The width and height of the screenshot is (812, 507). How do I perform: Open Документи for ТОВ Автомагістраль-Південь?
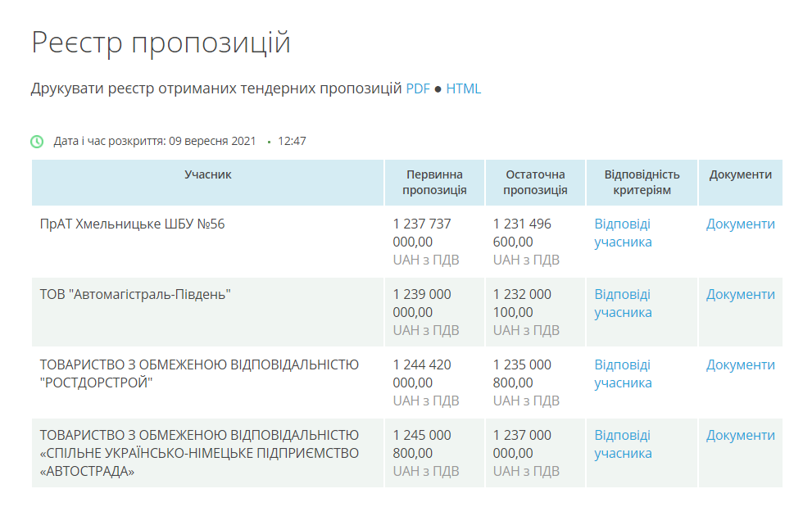click(741, 295)
